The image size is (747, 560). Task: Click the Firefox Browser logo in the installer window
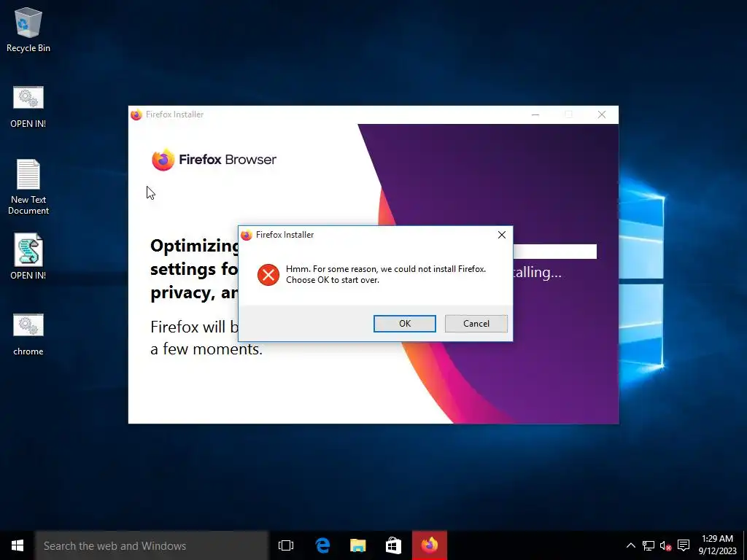(x=214, y=160)
